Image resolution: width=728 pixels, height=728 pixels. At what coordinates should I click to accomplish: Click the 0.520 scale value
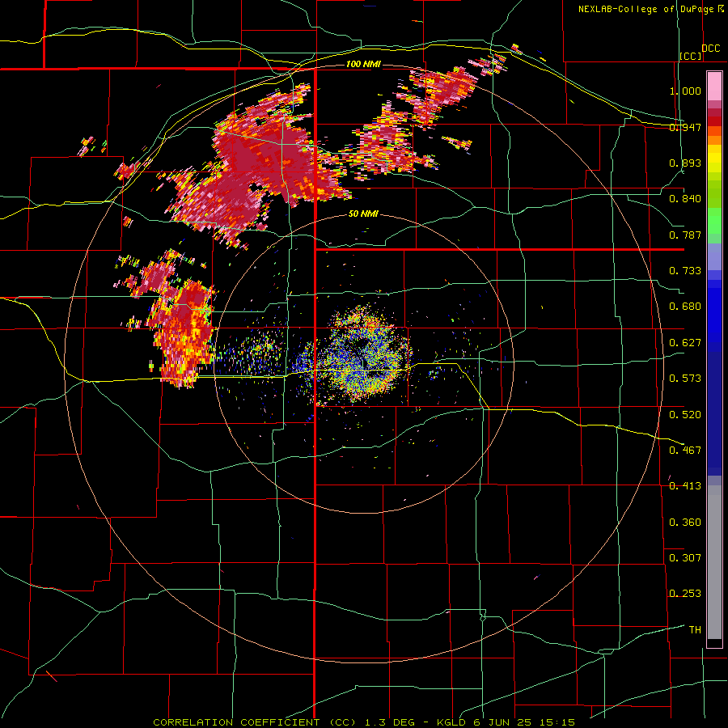click(685, 415)
